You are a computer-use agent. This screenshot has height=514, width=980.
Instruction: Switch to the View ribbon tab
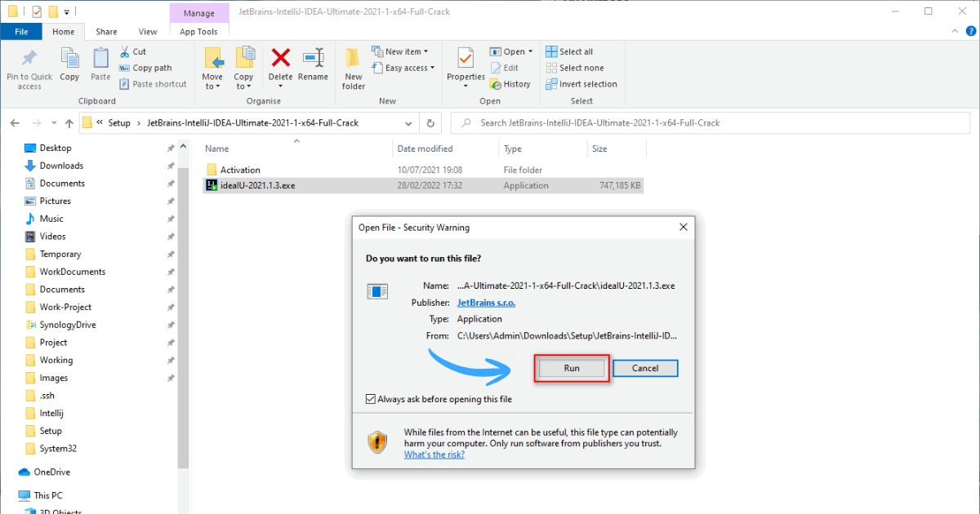[148, 32]
